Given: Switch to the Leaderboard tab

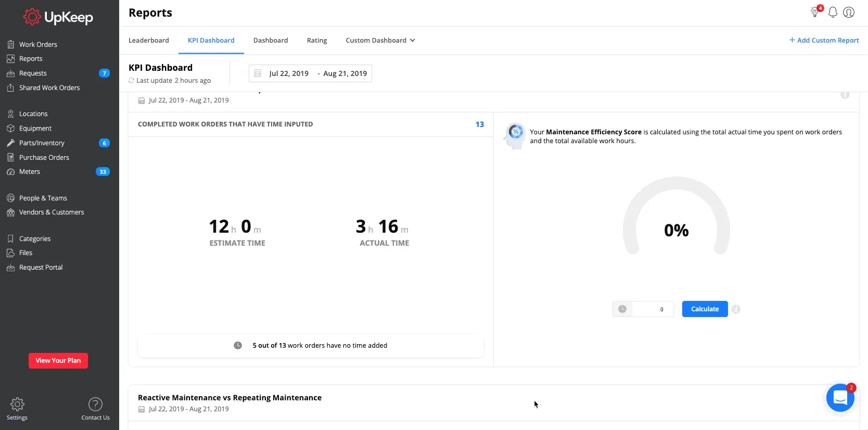Looking at the screenshot, I should [x=149, y=41].
